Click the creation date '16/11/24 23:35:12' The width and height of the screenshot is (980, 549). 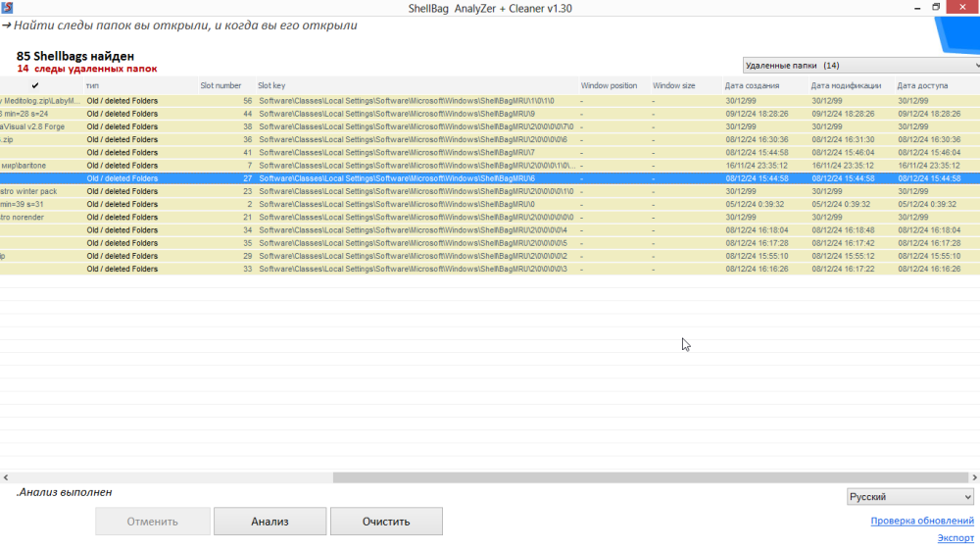757,166
